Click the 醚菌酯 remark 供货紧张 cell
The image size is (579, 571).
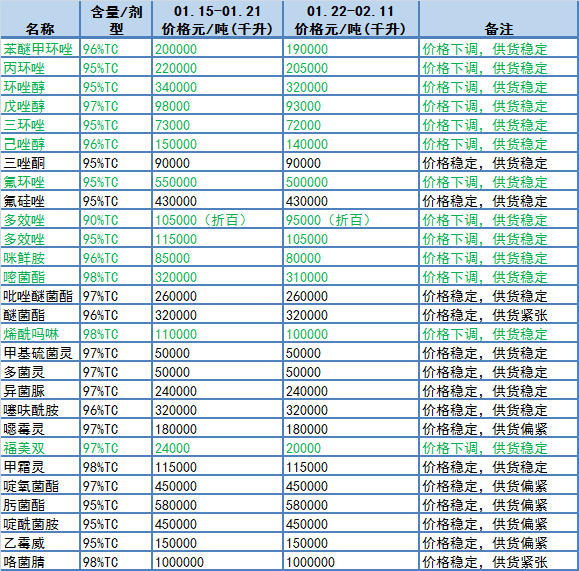[498, 315]
